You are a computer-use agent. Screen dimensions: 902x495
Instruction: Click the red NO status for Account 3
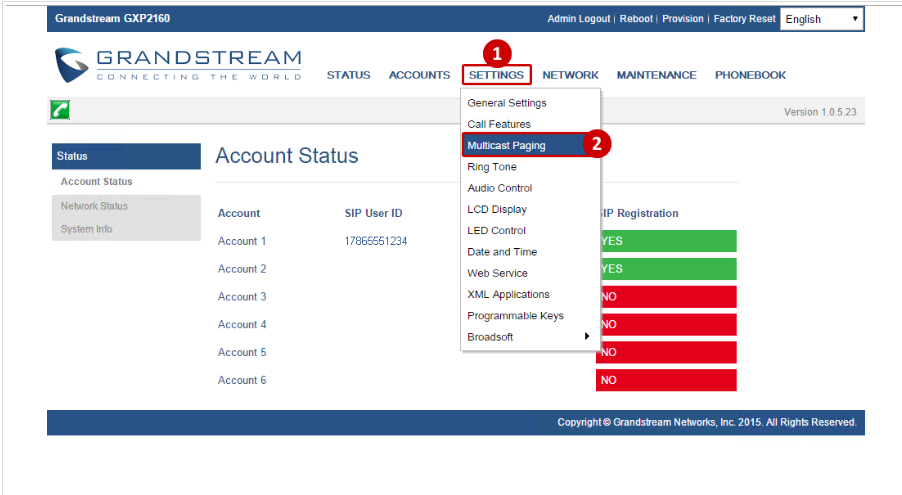click(668, 297)
